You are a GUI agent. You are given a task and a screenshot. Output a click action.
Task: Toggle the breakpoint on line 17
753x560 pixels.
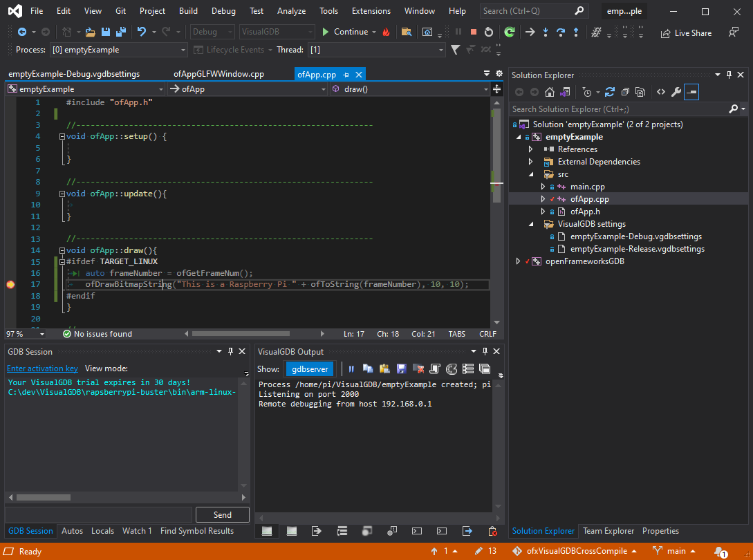[x=10, y=284]
